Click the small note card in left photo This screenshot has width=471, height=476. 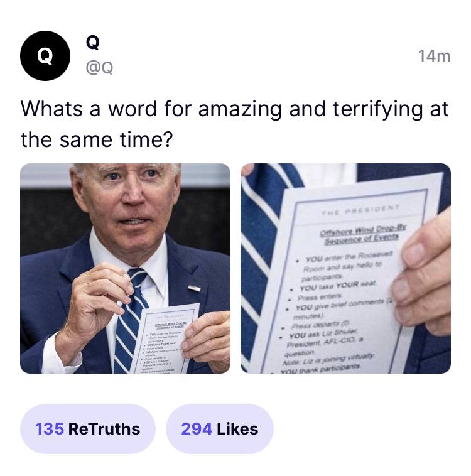(x=166, y=338)
